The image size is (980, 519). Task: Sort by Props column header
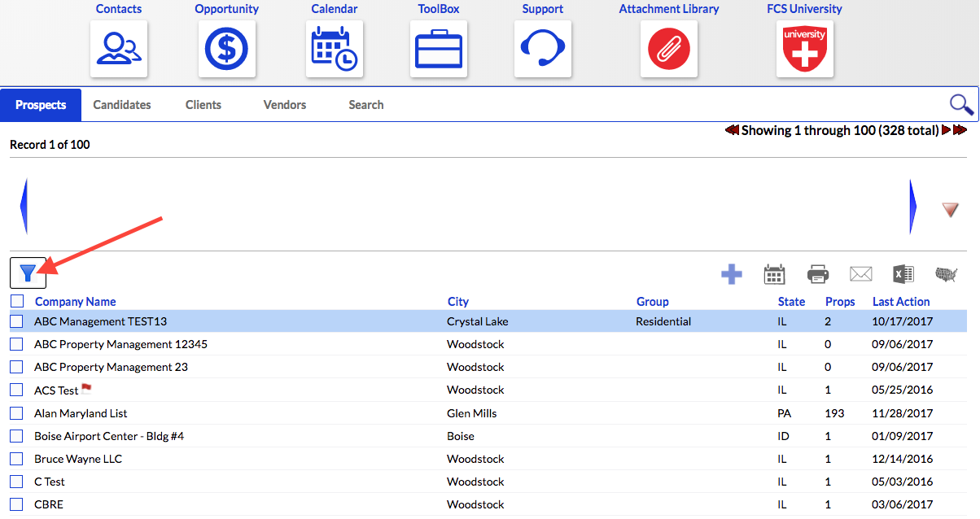(x=840, y=302)
